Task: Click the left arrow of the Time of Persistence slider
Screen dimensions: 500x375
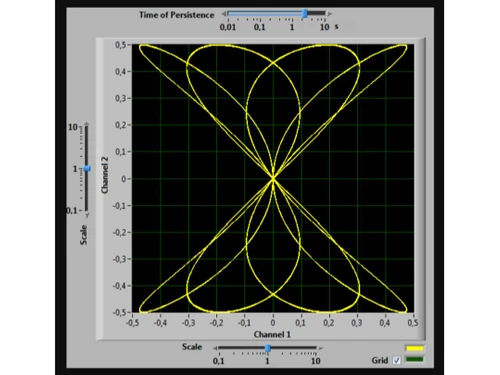Action: pos(224,14)
